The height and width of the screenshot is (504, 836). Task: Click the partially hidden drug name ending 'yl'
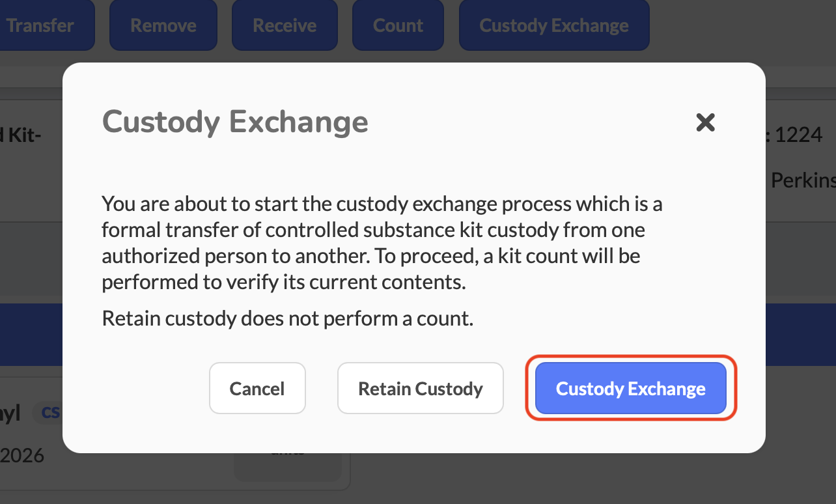tap(10, 412)
